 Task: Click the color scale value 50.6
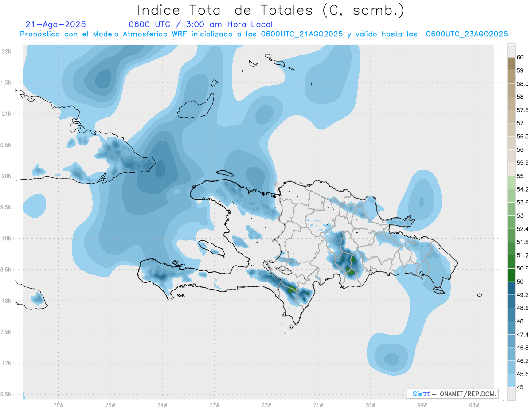pyautogui.click(x=522, y=269)
